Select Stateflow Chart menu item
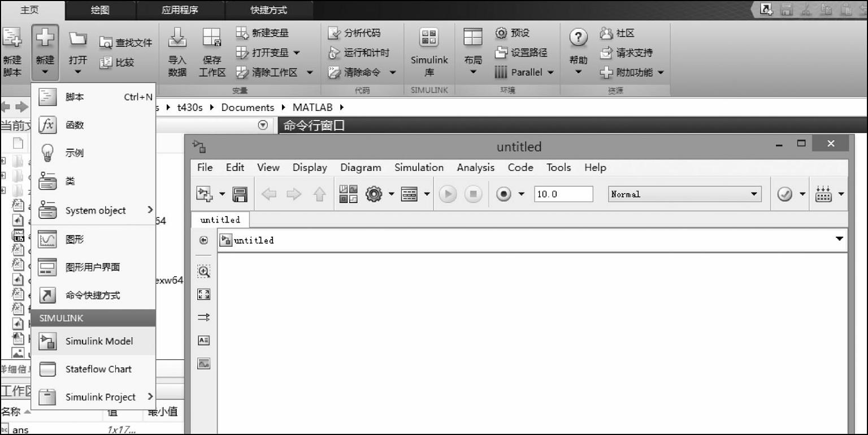868x435 pixels. pyautogui.click(x=93, y=369)
